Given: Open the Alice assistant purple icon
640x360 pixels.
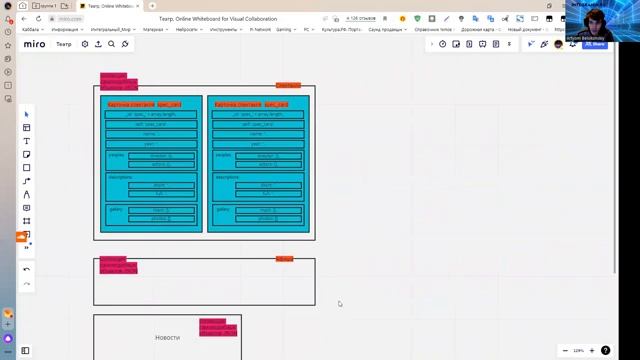Looking at the screenshot, I should [8, 338].
